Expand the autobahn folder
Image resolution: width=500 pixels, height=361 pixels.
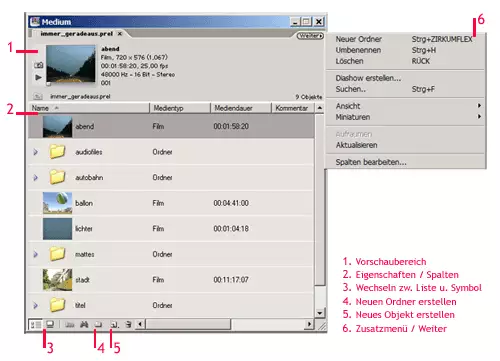pyautogui.click(x=35, y=178)
